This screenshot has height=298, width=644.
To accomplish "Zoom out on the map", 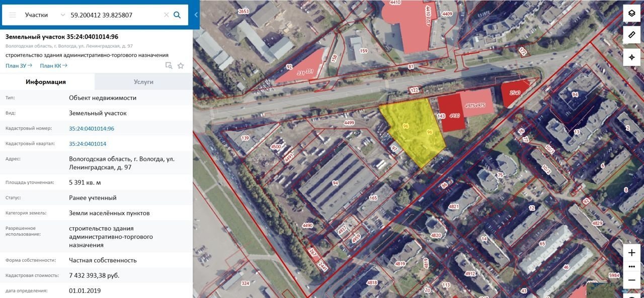I will pyautogui.click(x=632, y=280).
